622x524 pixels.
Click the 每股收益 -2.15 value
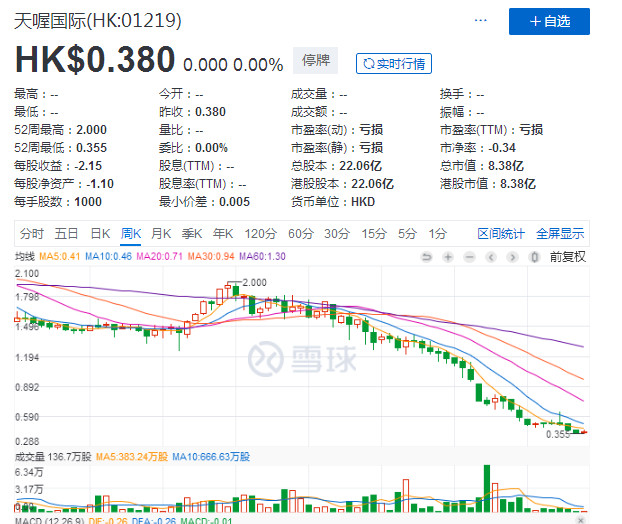[x=89, y=166]
